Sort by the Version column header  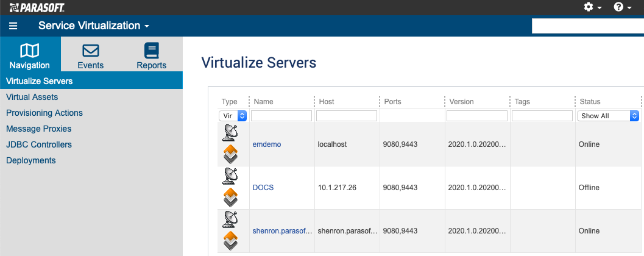click(461, 102)
